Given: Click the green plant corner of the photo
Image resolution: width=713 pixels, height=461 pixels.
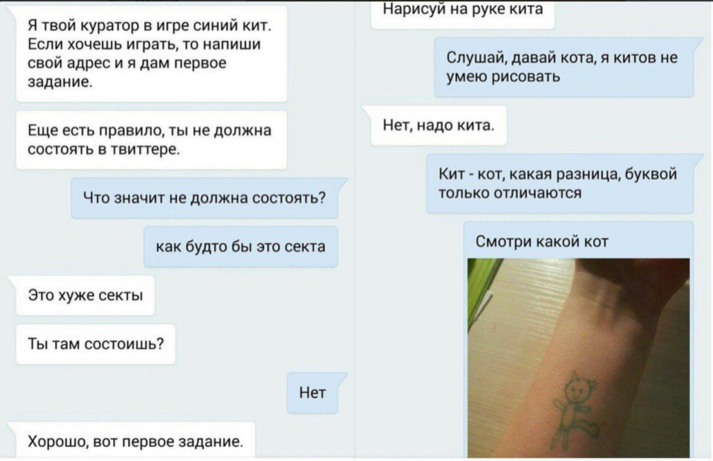Looking at the screenshot, I should click(483, 282).
